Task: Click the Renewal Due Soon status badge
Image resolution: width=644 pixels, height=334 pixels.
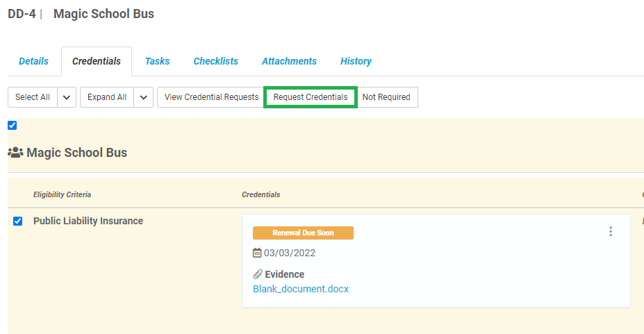Action: pos(303,233)
